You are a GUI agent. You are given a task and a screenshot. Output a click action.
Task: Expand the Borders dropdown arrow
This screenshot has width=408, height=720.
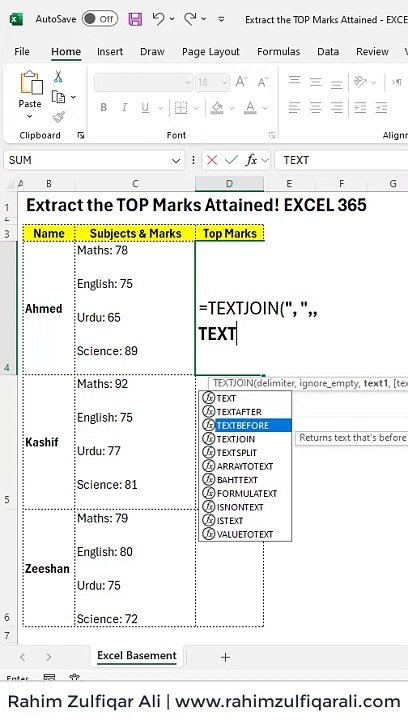(196, 108)
